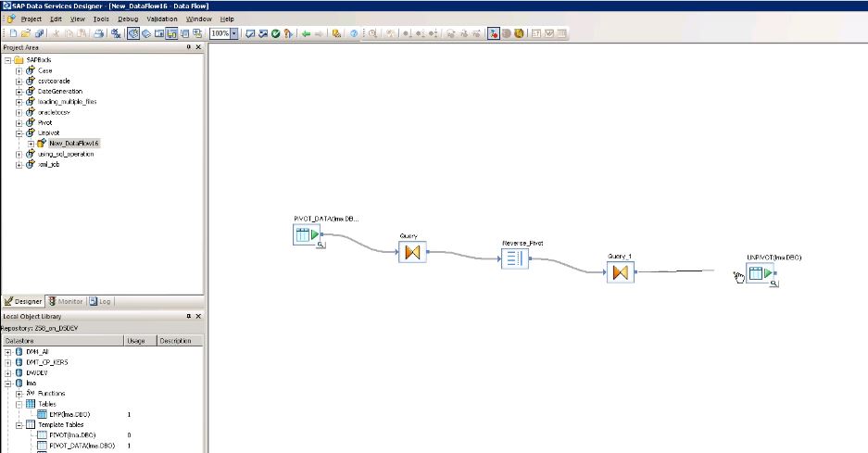The width and height of the screenshot is (868, 453).
Task: Expand the DateGeneration job node
Action: click(x=19, y=92)
